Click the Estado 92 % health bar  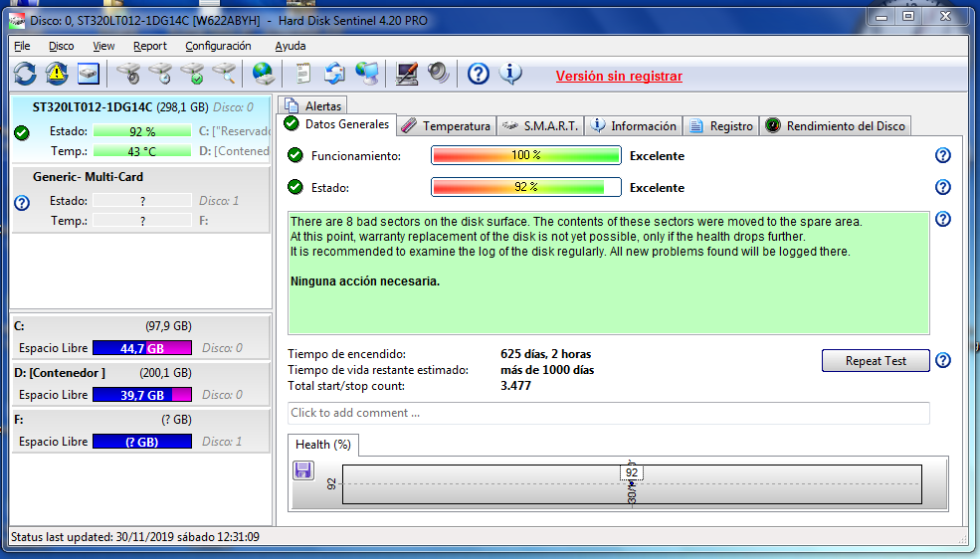pos(526,187)
